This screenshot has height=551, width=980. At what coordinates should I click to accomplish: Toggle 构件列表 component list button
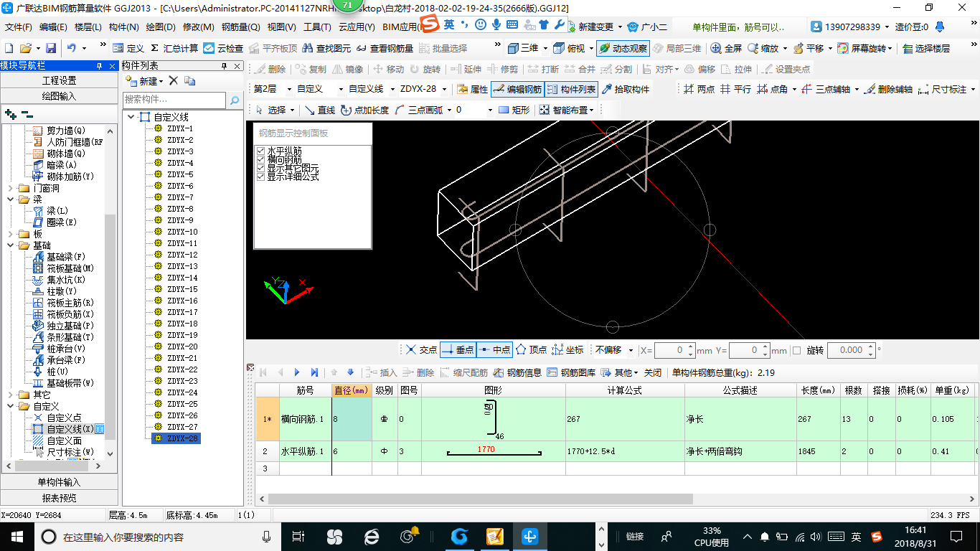(571, 89)
